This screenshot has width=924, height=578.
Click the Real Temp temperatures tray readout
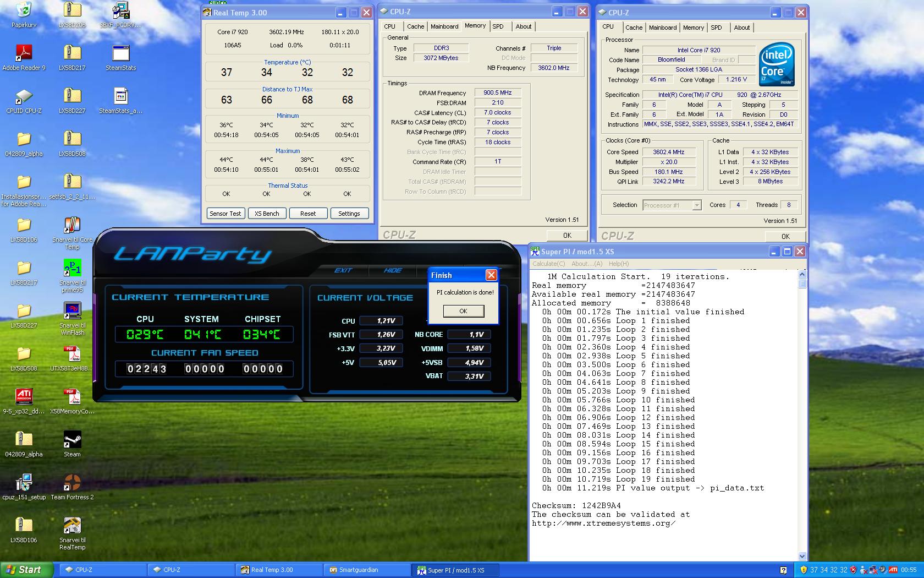828,570
